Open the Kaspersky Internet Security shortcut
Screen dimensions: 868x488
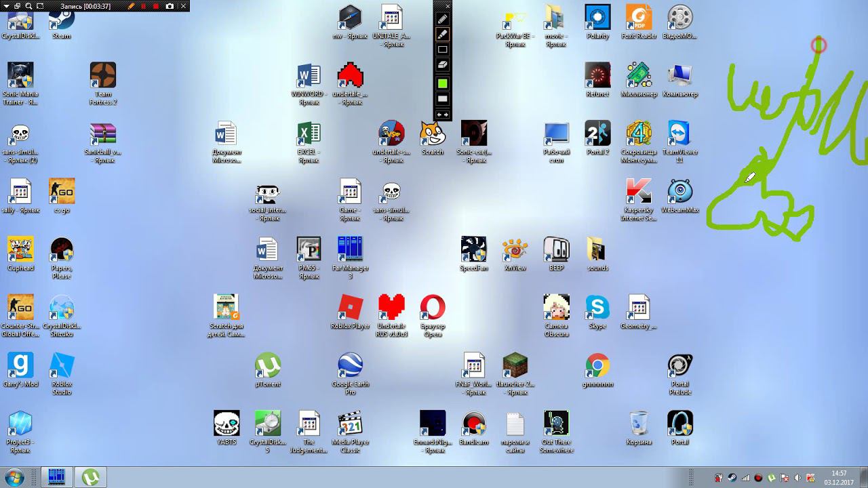[x=638, y=200]
